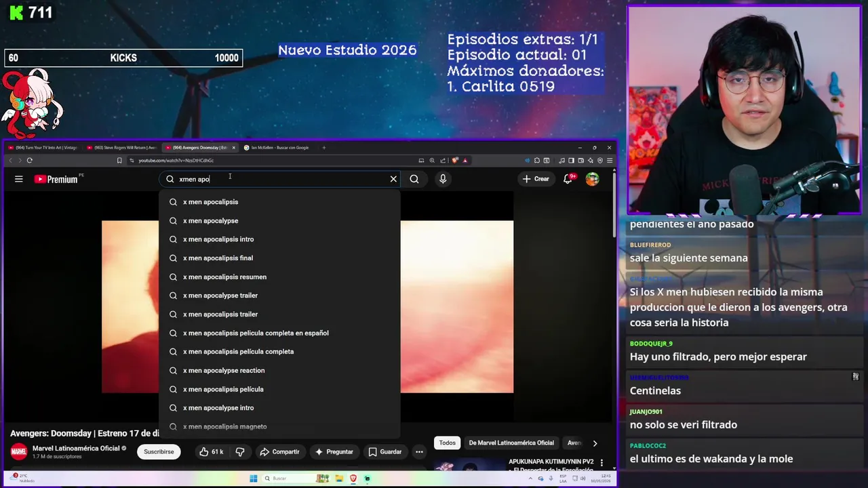
Task: Reload the page in browser
Action: 29,161
